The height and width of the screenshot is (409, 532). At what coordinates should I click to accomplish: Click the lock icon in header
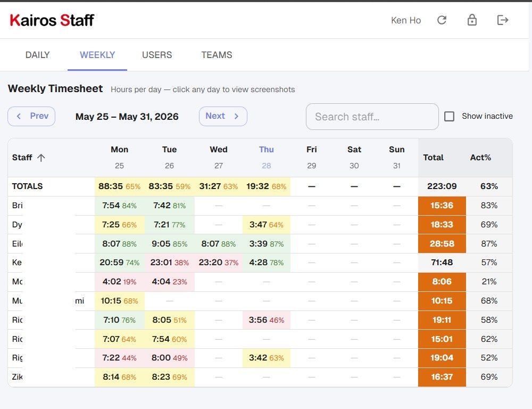[x=472, y=20]
